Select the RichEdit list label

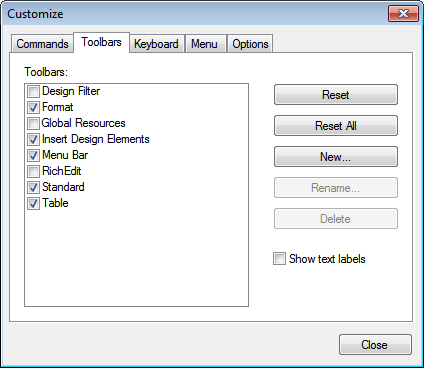pyautogui.click(x=62, y=171)
